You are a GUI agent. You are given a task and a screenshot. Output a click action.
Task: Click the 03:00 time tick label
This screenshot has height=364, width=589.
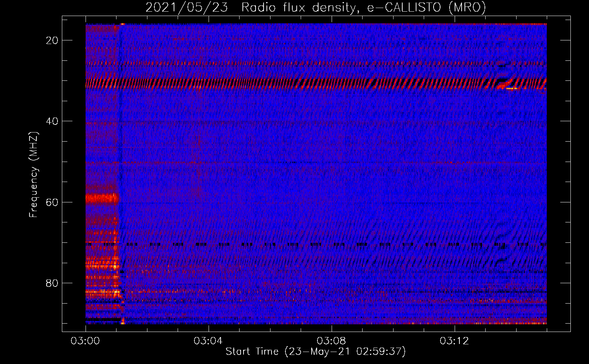(85, 341)
